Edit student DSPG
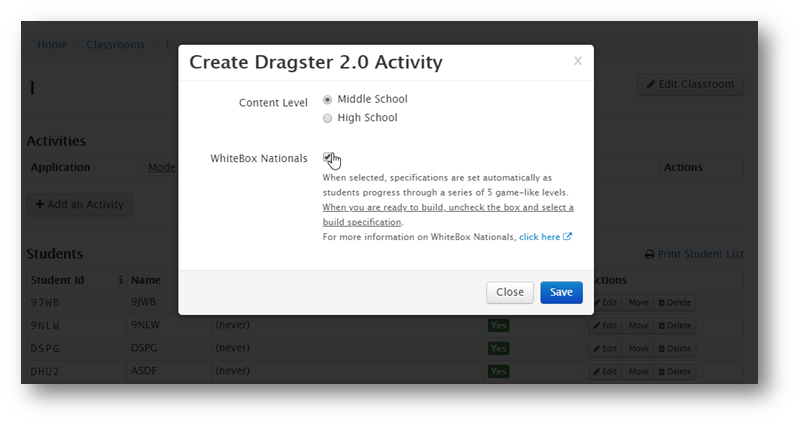 tap(605, 348)
